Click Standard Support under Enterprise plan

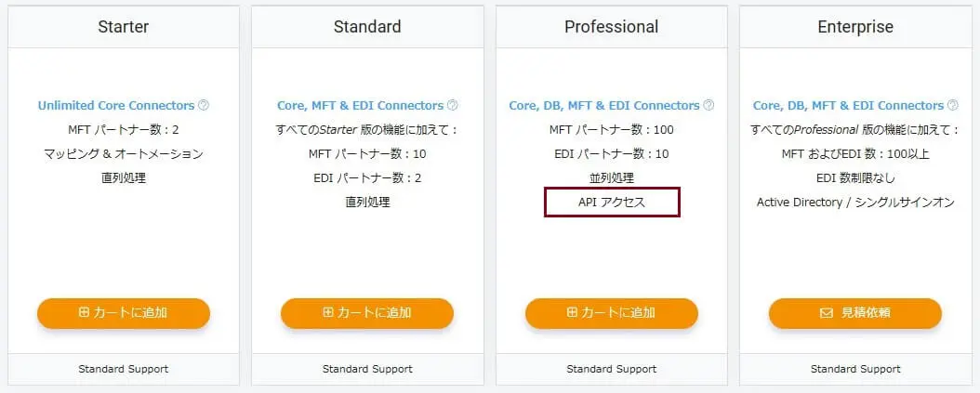coord(854,369)
